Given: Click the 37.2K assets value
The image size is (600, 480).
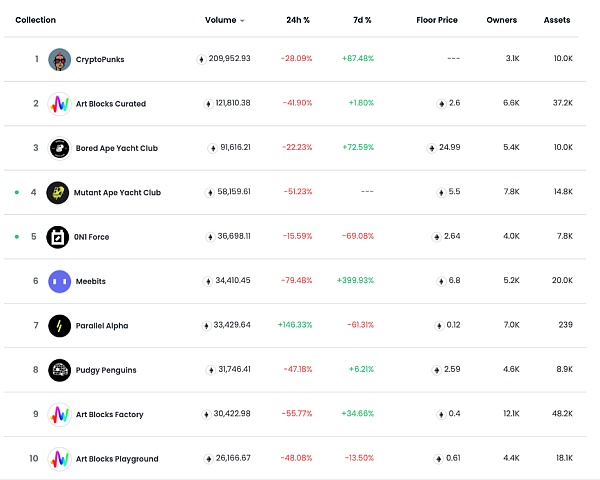Looking at the screenshot, I should 563,103.
